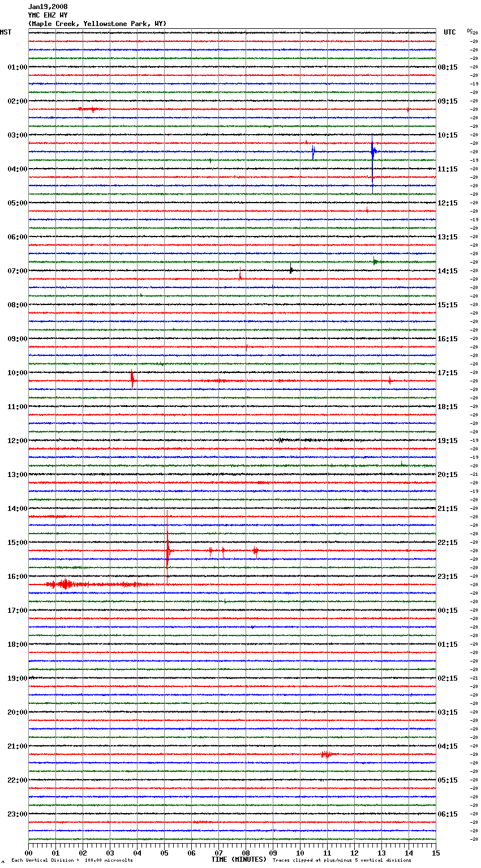Click the TIME (MINUTES) axis title
Viewport: 481px width, 868px height.
pos(239,860)
